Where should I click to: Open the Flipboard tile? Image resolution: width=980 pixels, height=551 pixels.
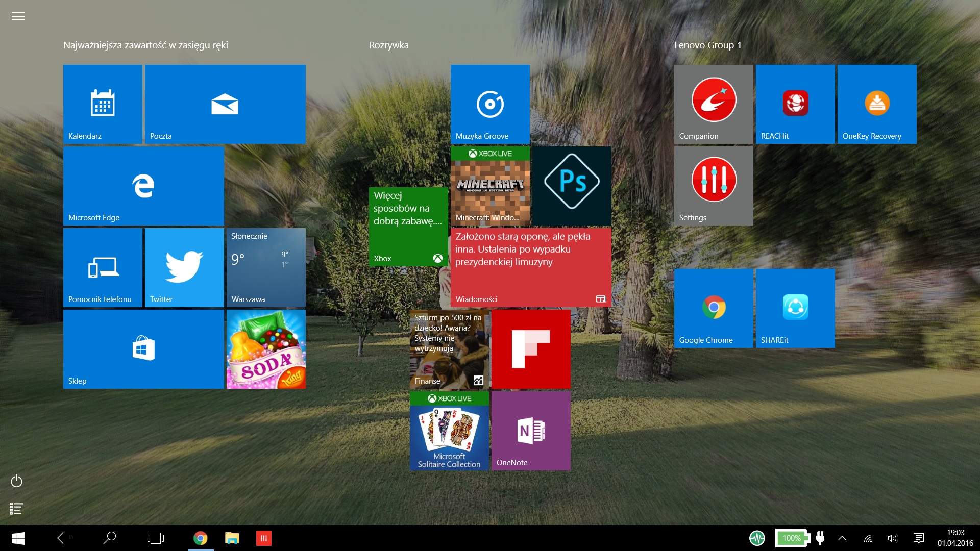coord(531,349)
